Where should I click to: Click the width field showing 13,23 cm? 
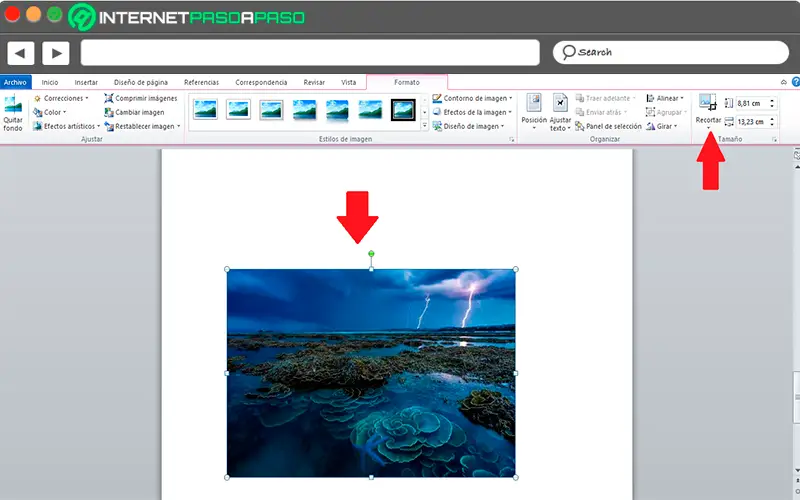point(752,121)
